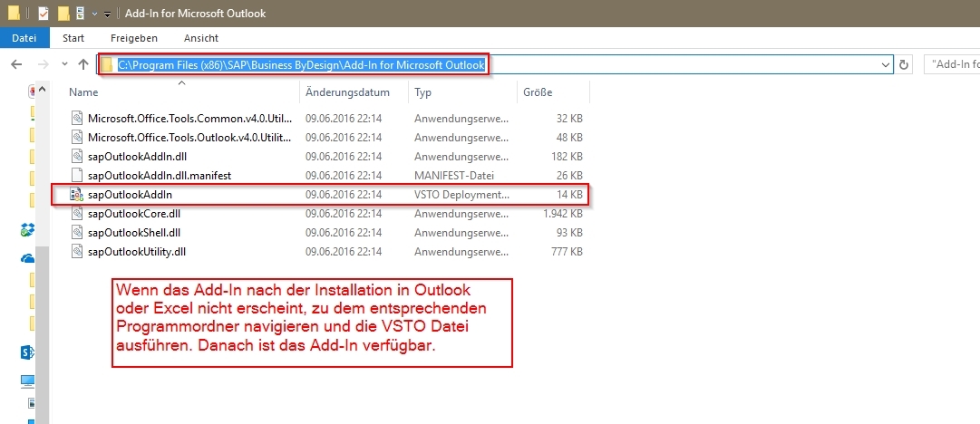Open the Datei menu
The image size is (980, 424).
point(24,38)
